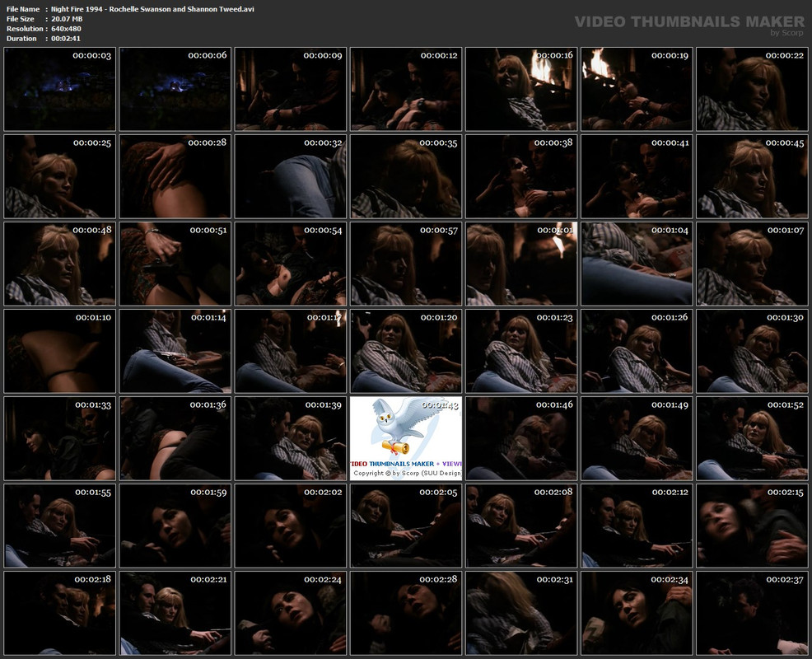Choose the frame at 00:01:30
Image resolution: width=812 pixels, height=659 pixels.
(x=752, y=351)
